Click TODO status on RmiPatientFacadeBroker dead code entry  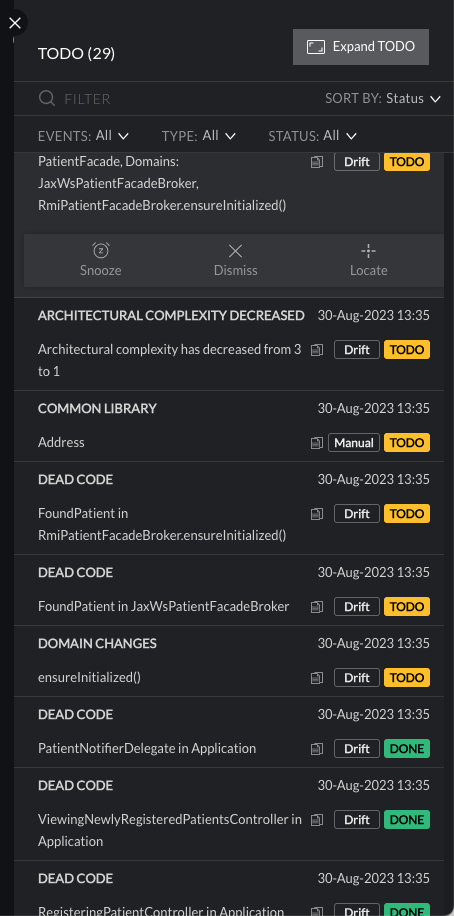click(x=407, y=514)
